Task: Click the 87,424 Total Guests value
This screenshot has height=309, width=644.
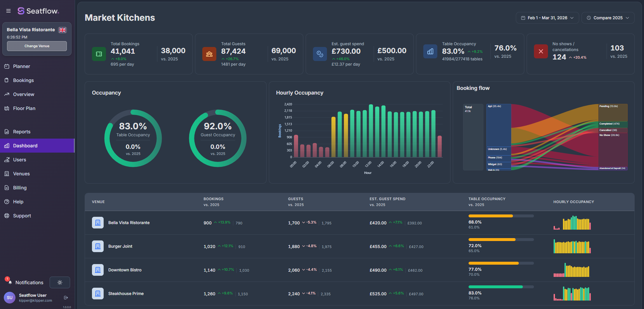Action: [233, 51]
